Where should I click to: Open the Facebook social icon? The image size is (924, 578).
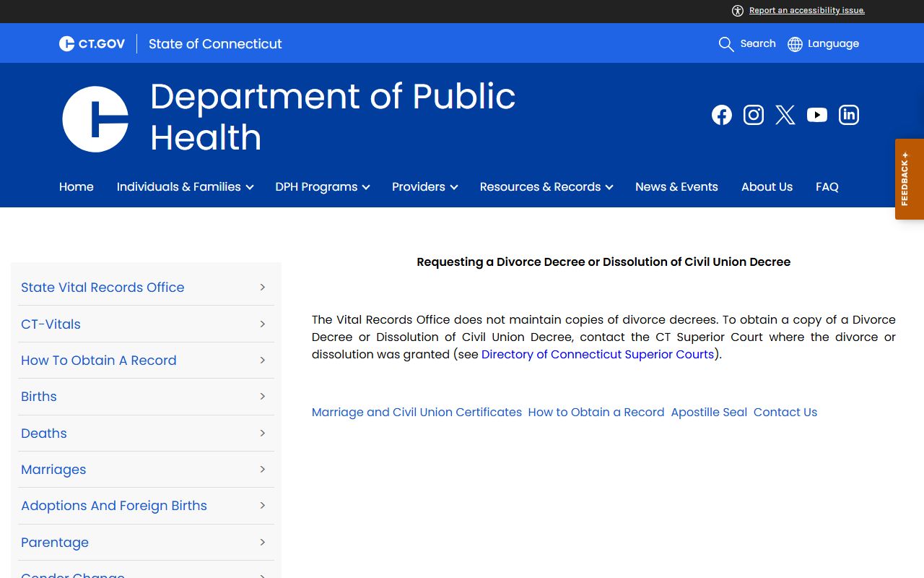tap(721, 115)
